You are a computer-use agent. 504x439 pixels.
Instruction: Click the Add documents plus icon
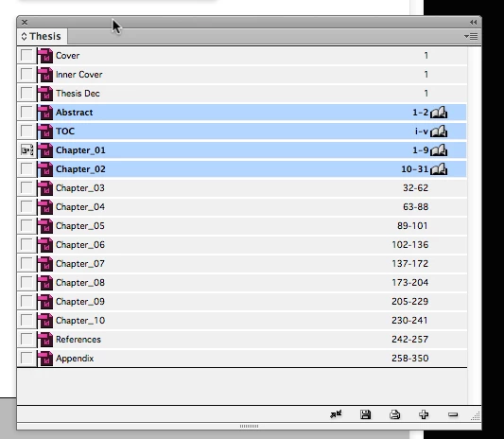pyautogui.click(x=424, y=414)
